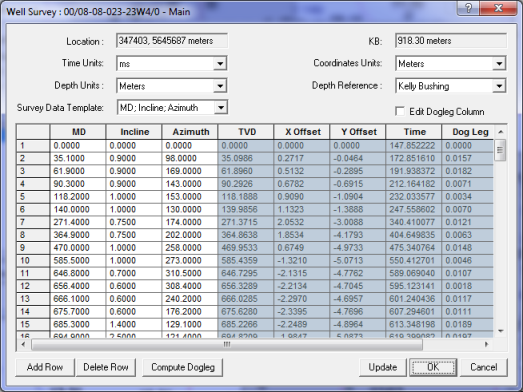This screenshot has width=523, height=392.
Task: Click Azimuth cell 310.5000
Action: pos(190,273)
